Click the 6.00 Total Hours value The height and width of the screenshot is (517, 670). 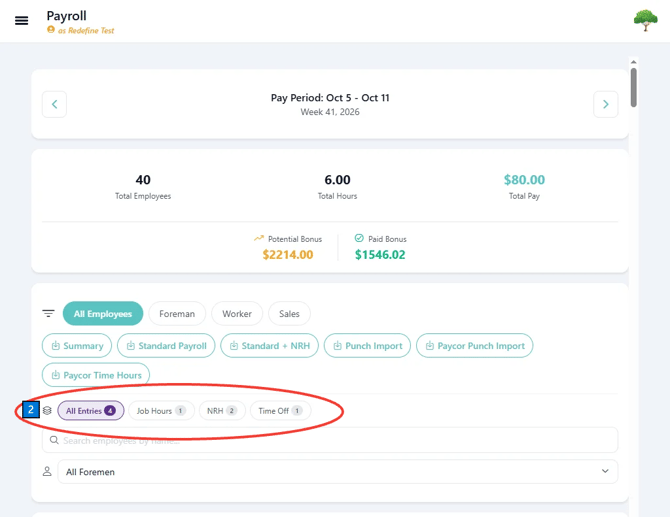click(x=337, y=179)
